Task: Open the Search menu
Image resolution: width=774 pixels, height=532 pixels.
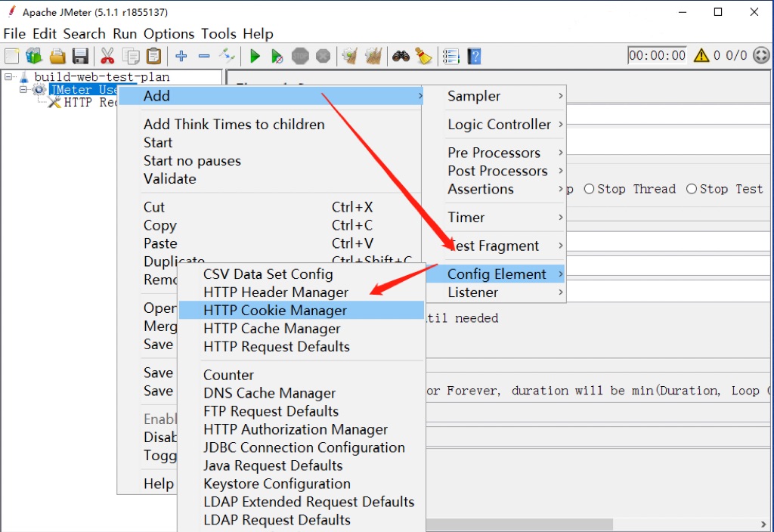Action: (85, 33)
